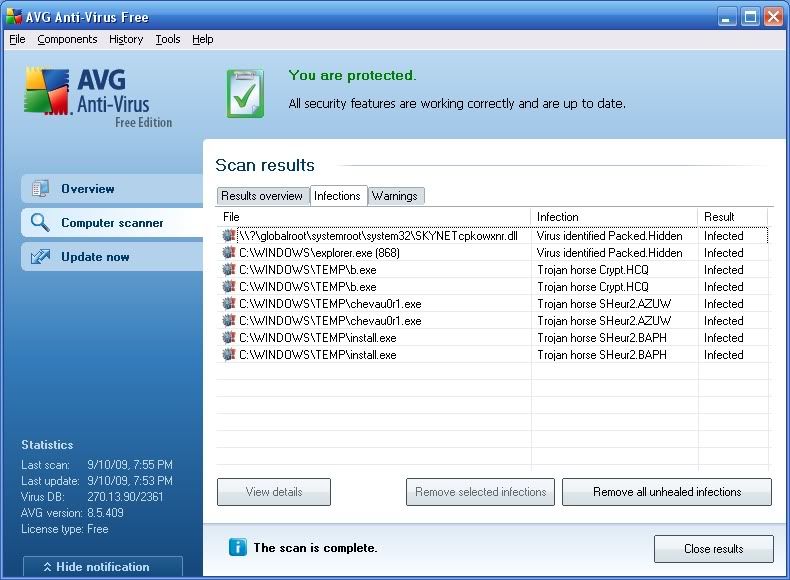Click 'The scan is complete.' message
This screenshot has width=790, height=580.
[x=315, y=548]
